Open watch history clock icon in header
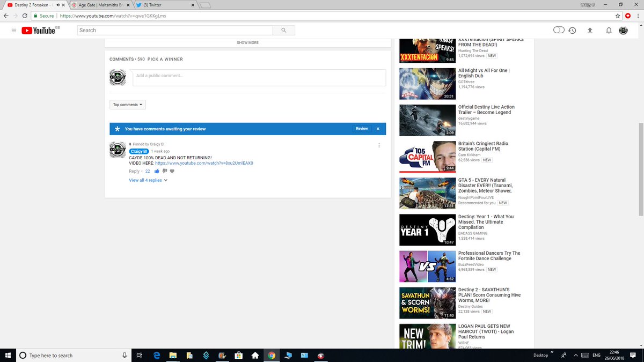 pos(573,31)
